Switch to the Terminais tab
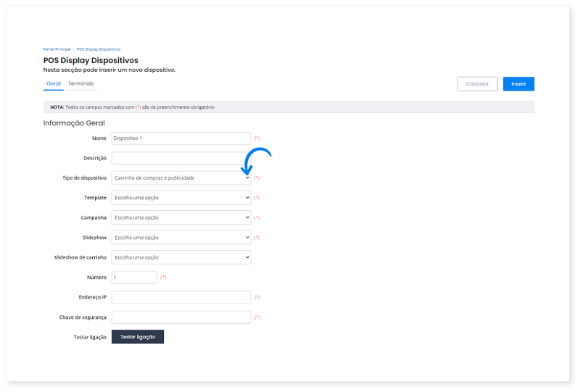The height and width of the screenshot is (392, 580). tap(80, 83)
